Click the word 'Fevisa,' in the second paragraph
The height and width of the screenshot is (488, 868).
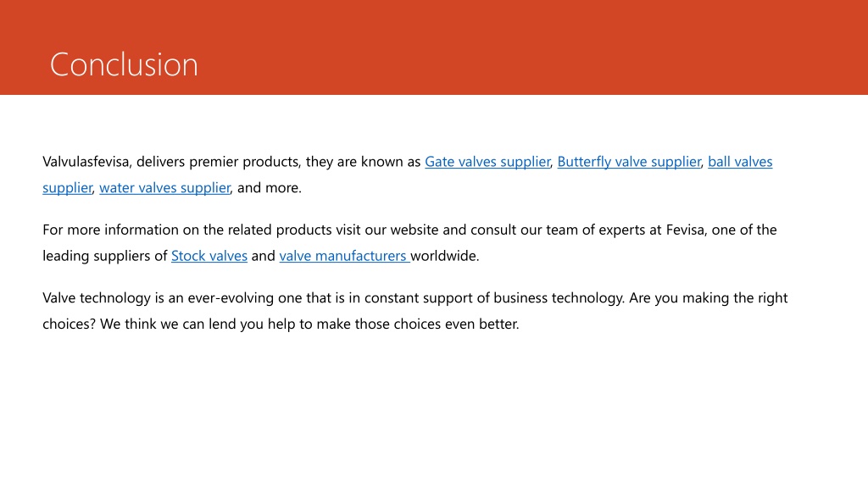point(687,230)
